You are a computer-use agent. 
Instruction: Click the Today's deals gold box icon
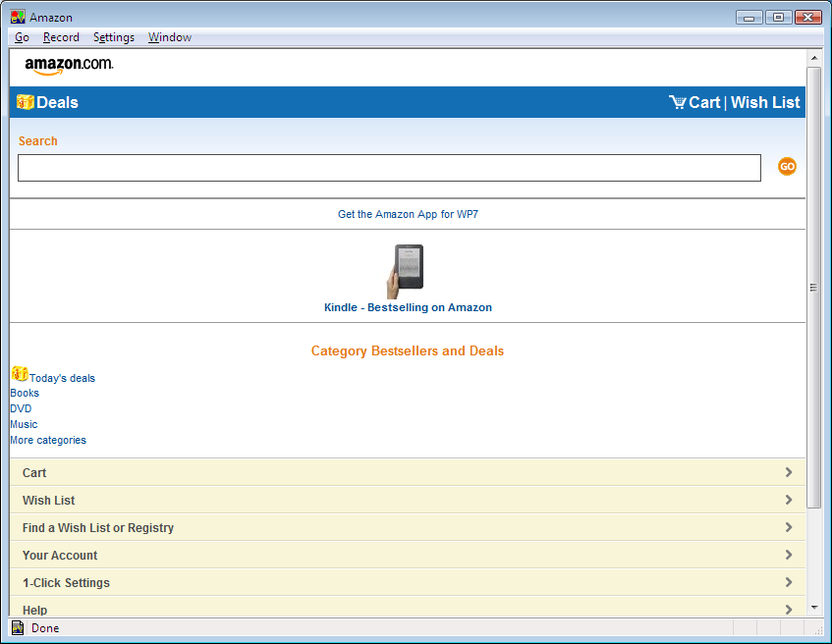(20, 374)
